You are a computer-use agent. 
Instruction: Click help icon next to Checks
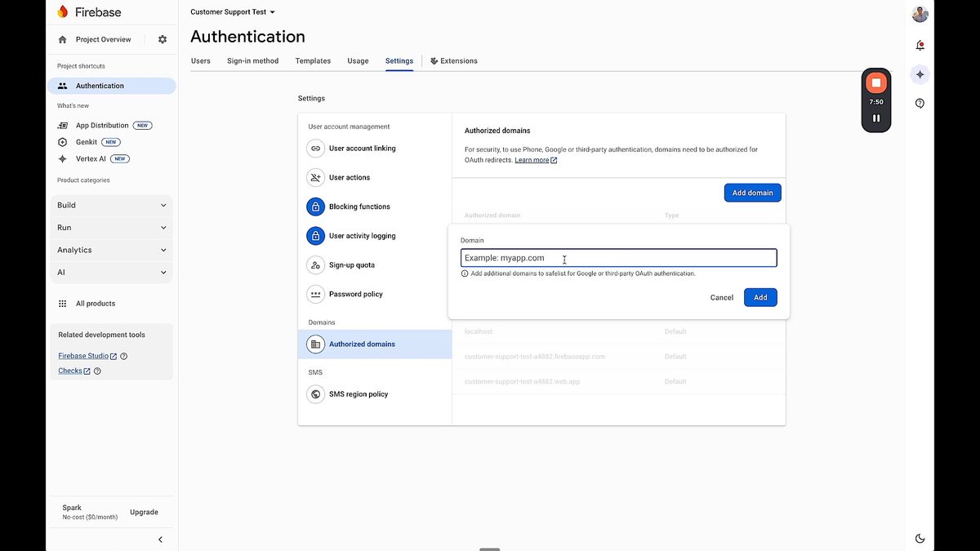(97, 371)
